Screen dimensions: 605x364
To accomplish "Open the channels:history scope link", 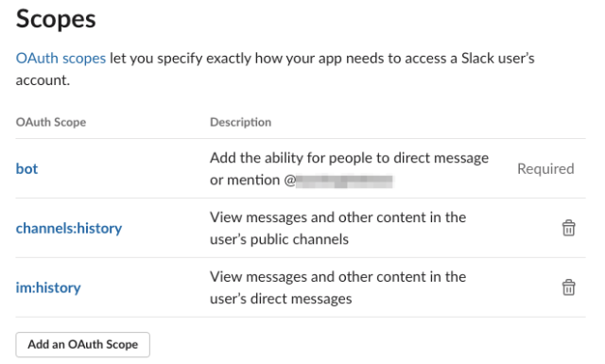I will tap(69, 228).
